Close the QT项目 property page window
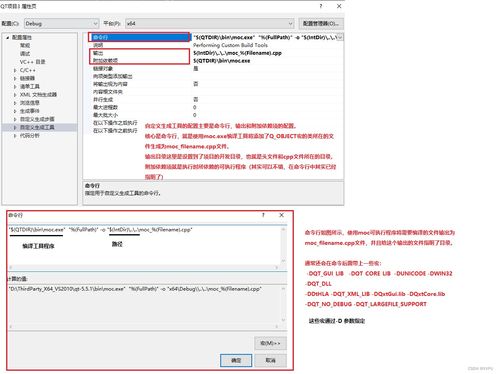 [x=339, y=6]
